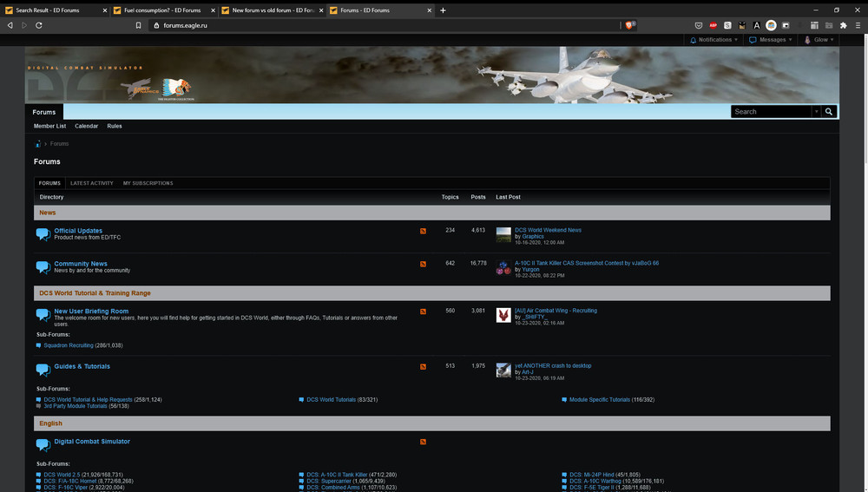Click the Official Updates forum speech bubble icon

coord(43,234)
